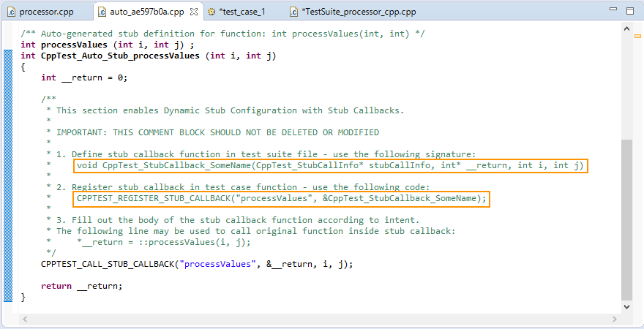Click the '*__return = ::processValues(i, j);' line
The image size is (644, 329).
163,242
